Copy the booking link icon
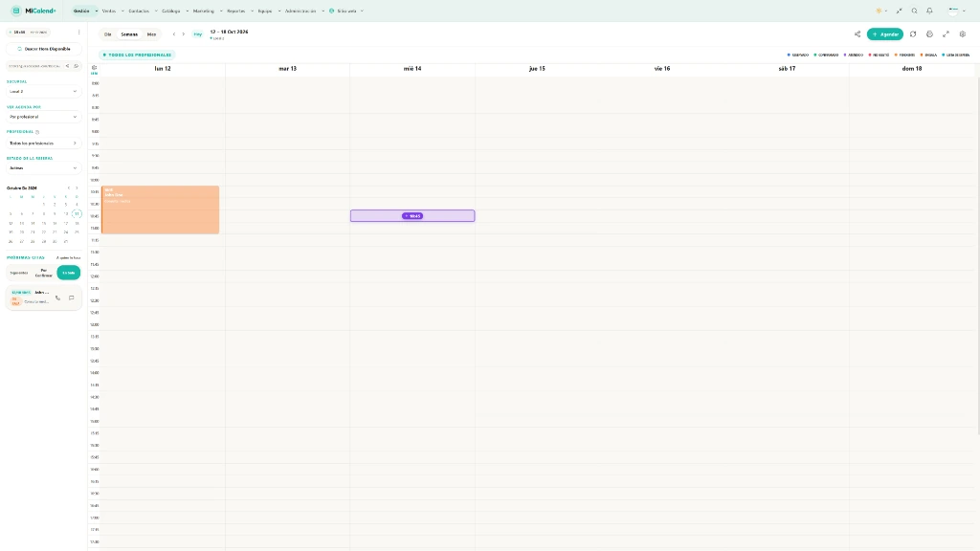Screen dimensions: 980x551 tap(77, 66)
